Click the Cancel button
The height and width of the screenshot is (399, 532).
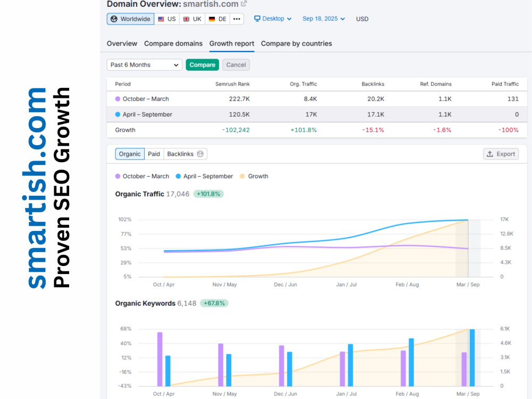tap(236, 65)
